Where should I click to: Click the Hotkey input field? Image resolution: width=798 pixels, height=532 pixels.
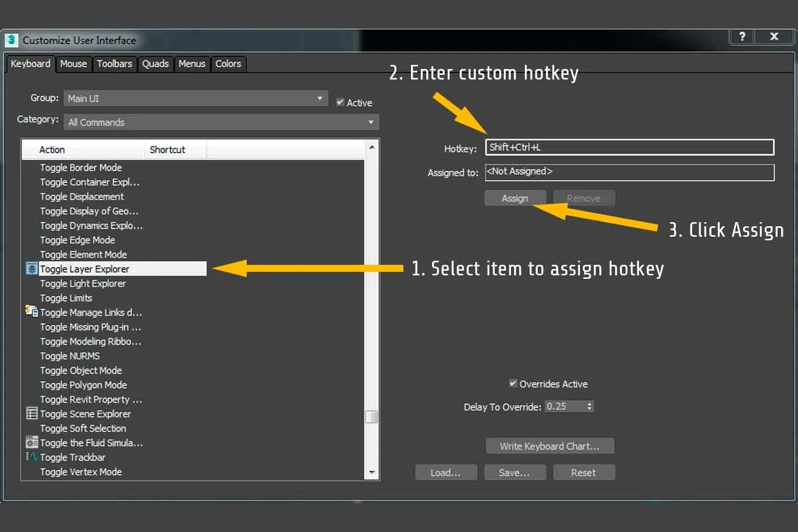[x=630, y=147]
